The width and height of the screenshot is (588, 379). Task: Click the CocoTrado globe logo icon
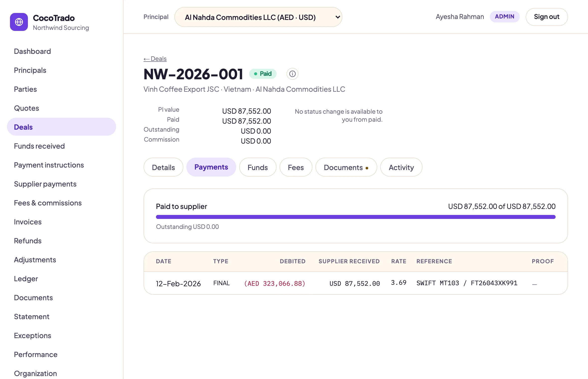click(x=19, y=22)
